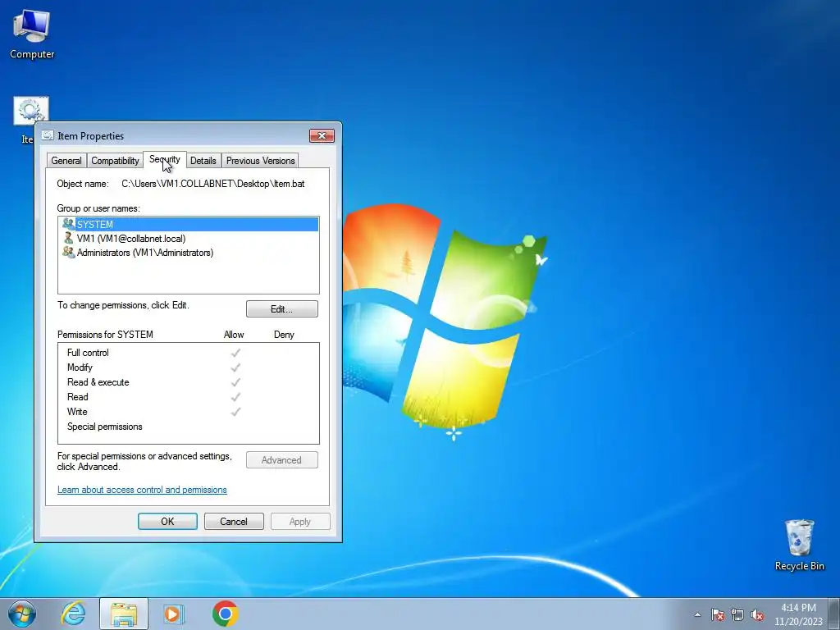This screenshot has width=840, height=630.
Task: Launch Windows Media Player from taskbar
Action: (174, 614)
